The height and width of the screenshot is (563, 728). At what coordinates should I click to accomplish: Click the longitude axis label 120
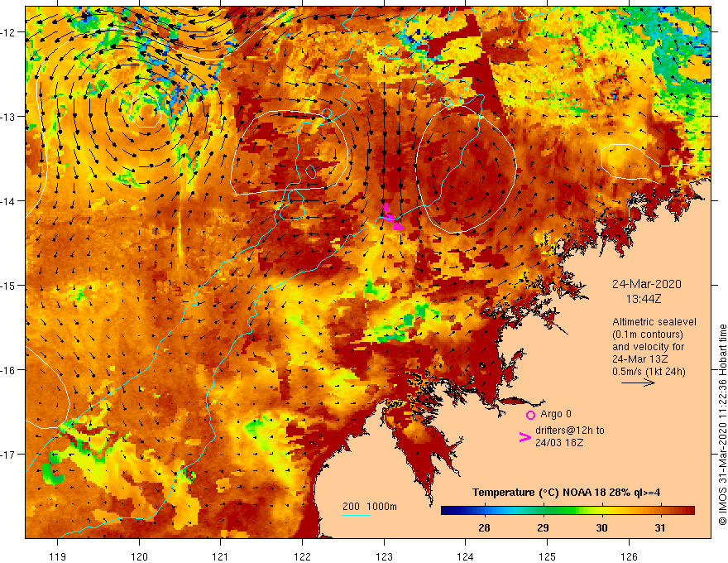click(x=139, y=556)
